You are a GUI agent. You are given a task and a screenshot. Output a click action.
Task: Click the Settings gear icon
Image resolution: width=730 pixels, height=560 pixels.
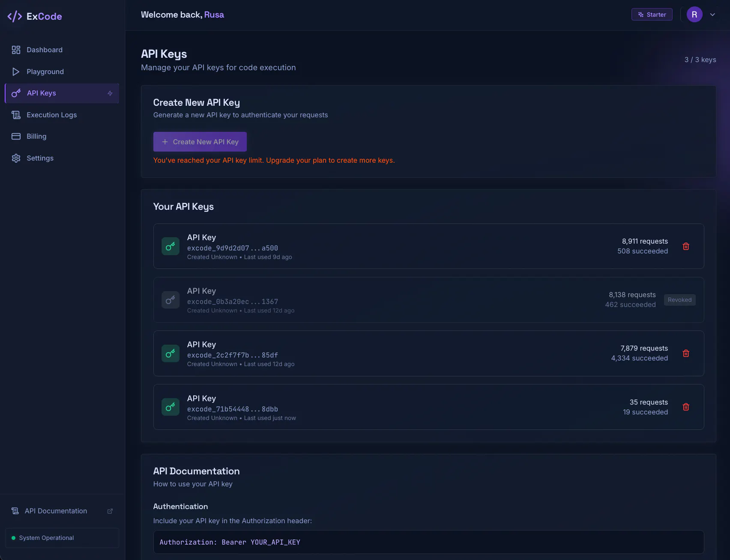pos(16,158)
